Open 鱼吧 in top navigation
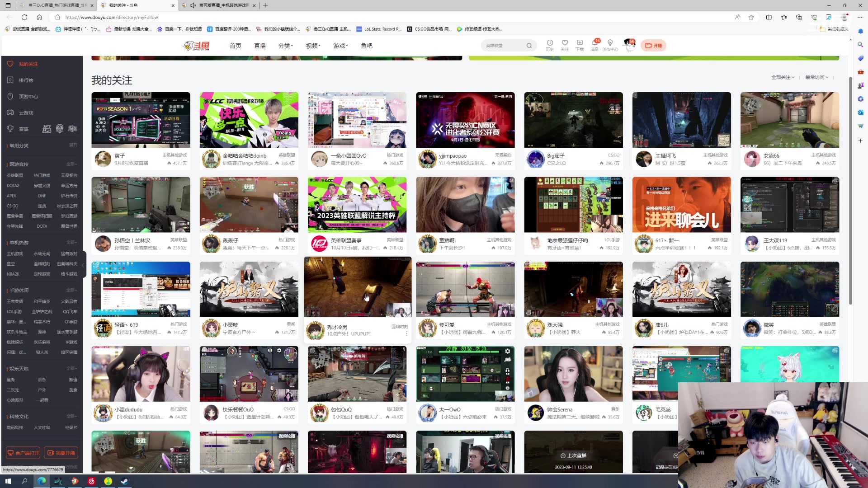The width and height of the screenshot is (868, 488). tap(367, 46)
